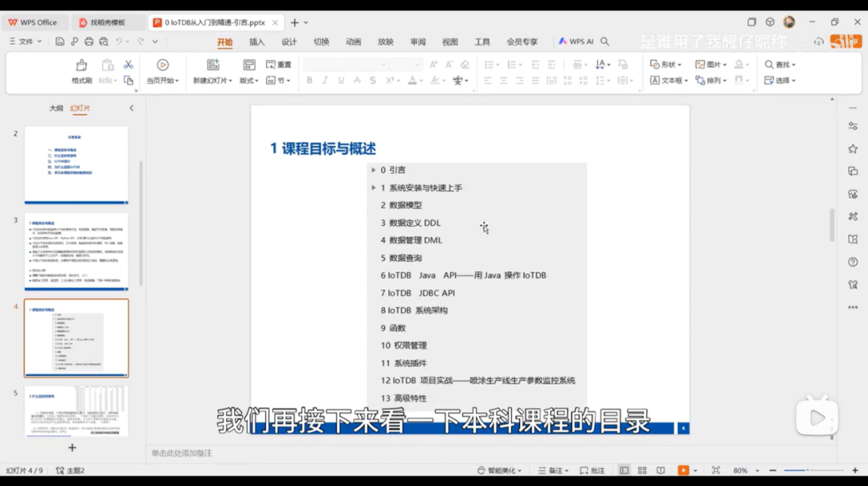Click the cloud sync icon
868x486 pixels.
[x=819, y=42]
